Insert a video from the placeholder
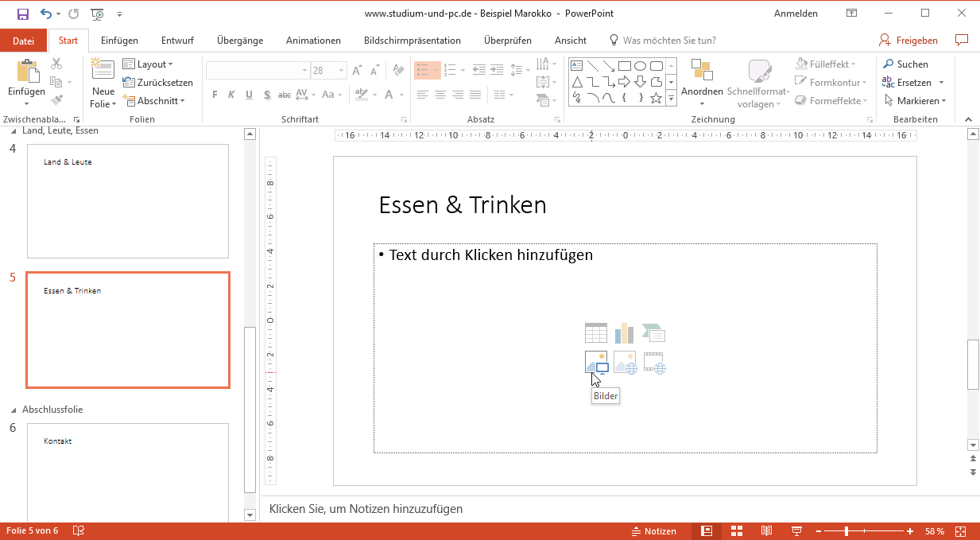Image resolution: width=980 pixels, height=540 pixels. (654, 363)
